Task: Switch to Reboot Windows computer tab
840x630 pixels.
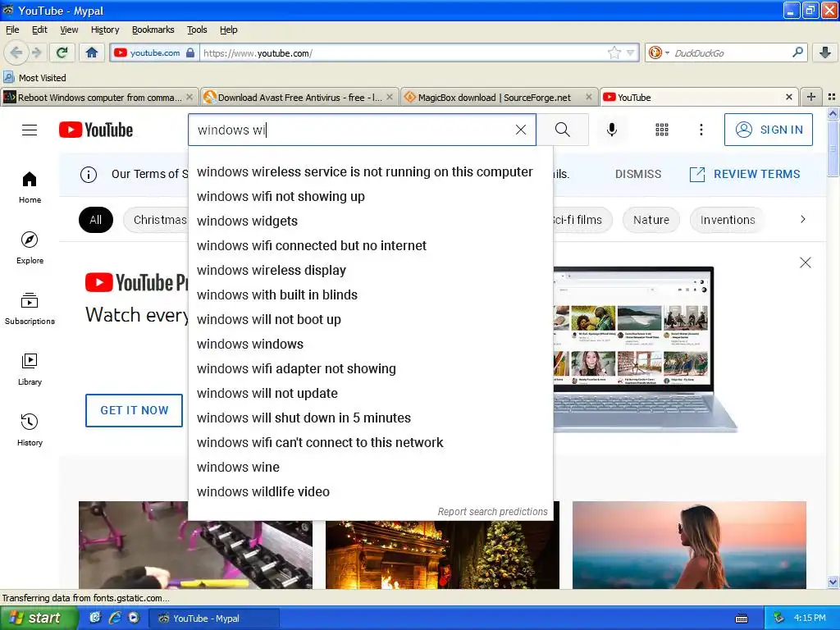Action: tap(99, 97)
